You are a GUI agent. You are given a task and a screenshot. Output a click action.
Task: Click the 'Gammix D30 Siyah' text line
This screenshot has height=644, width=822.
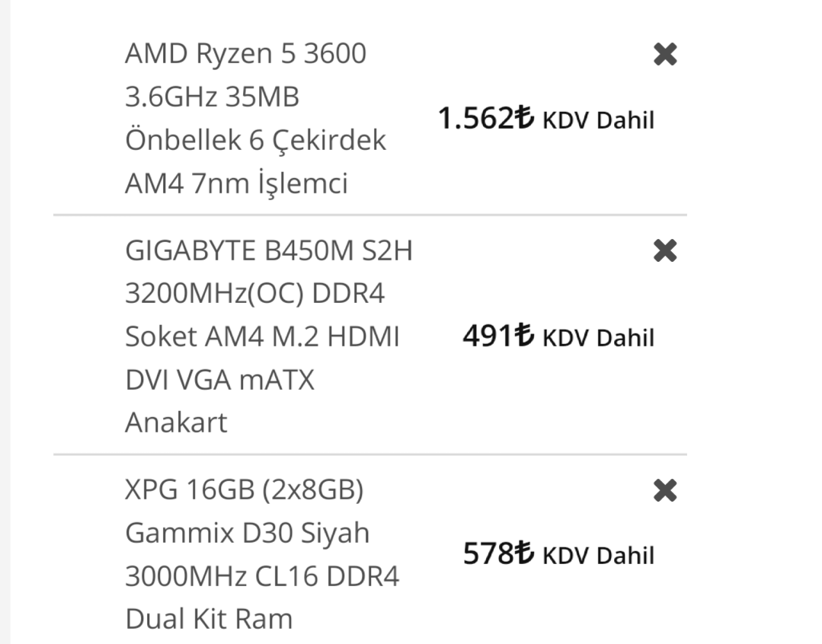pos(247,533)
